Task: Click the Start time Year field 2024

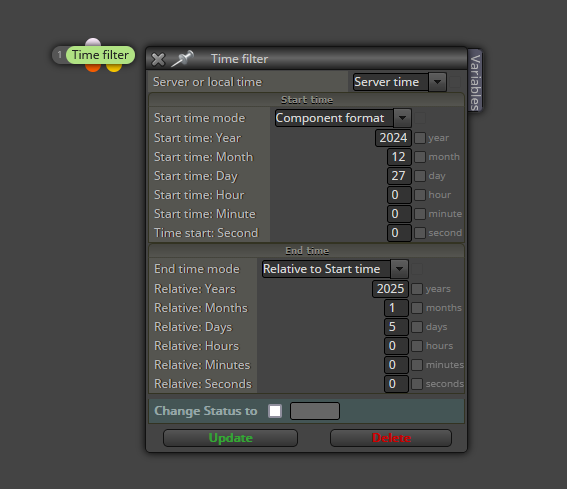Action: pyautogui.click(x=393, y=138)
